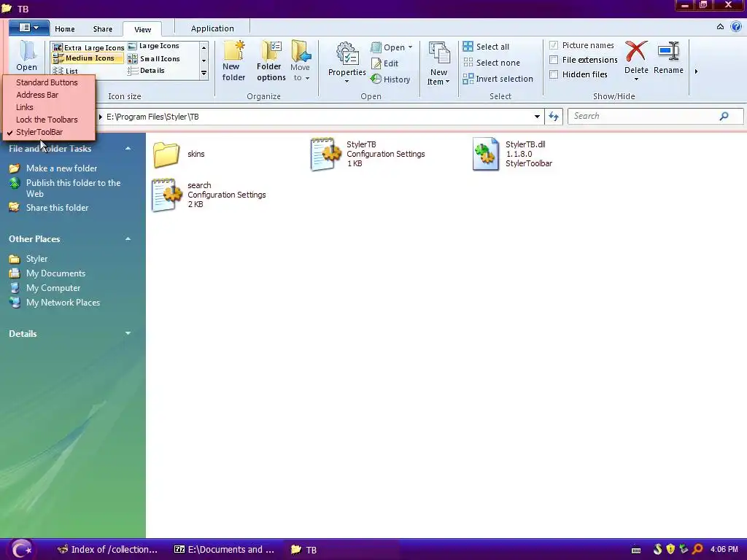Select the StylerTB.dll file
Image resolution: width=747 pixels, height=560 pixels.
pyautogui.click(x=513, y=154)
